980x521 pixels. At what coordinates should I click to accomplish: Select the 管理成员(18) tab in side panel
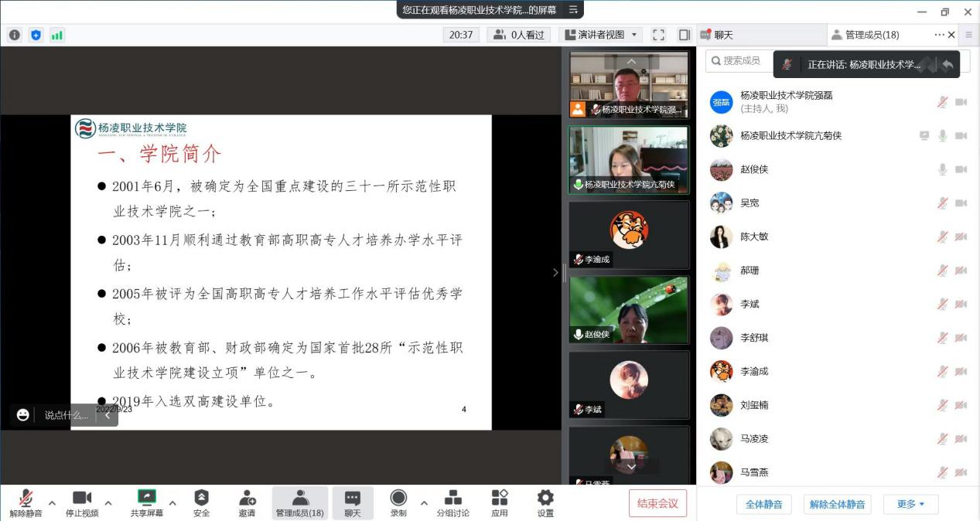point(871,35)
